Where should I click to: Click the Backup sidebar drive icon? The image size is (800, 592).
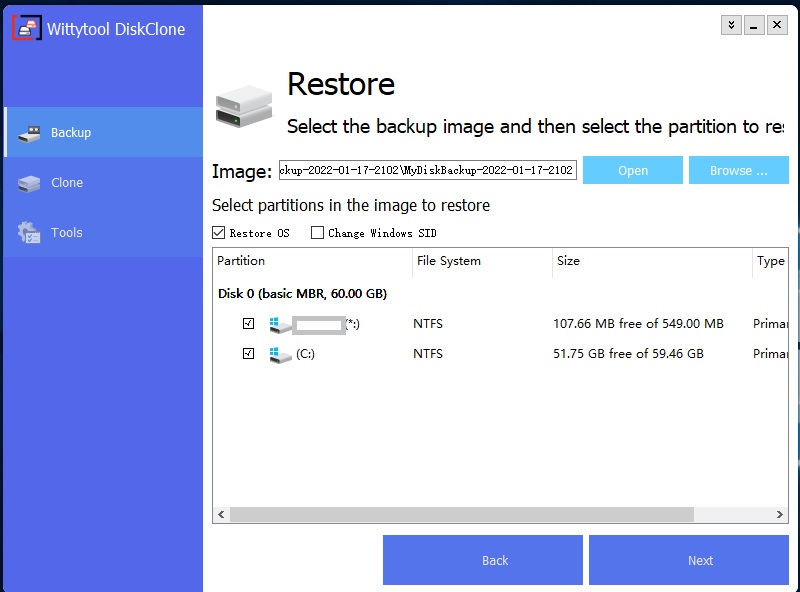29,134
